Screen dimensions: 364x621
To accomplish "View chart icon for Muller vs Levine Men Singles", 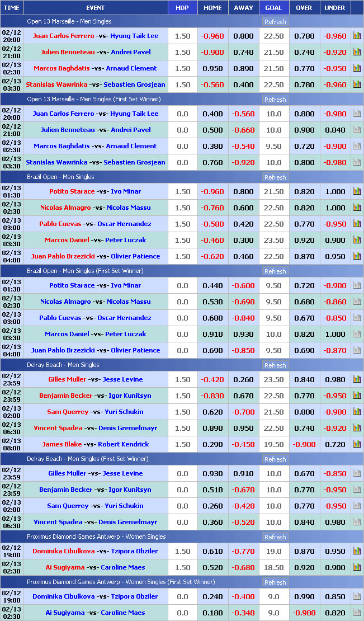I will coord(357,379).
